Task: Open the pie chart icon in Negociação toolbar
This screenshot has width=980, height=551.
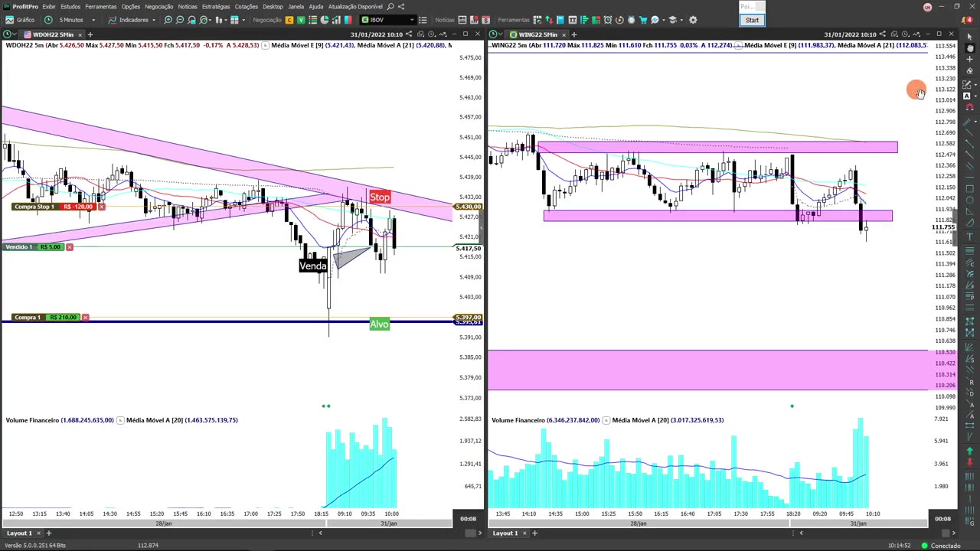Action: pos(325,20)
